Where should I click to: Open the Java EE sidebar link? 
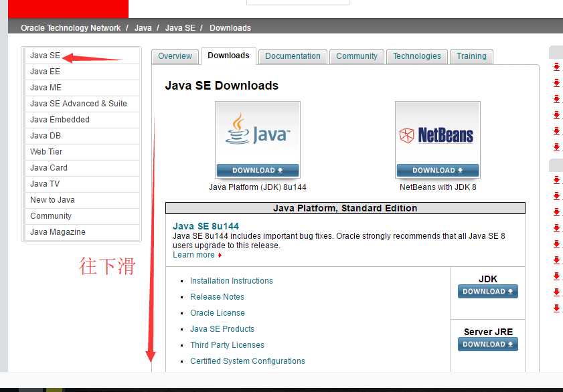click(45, 72)
